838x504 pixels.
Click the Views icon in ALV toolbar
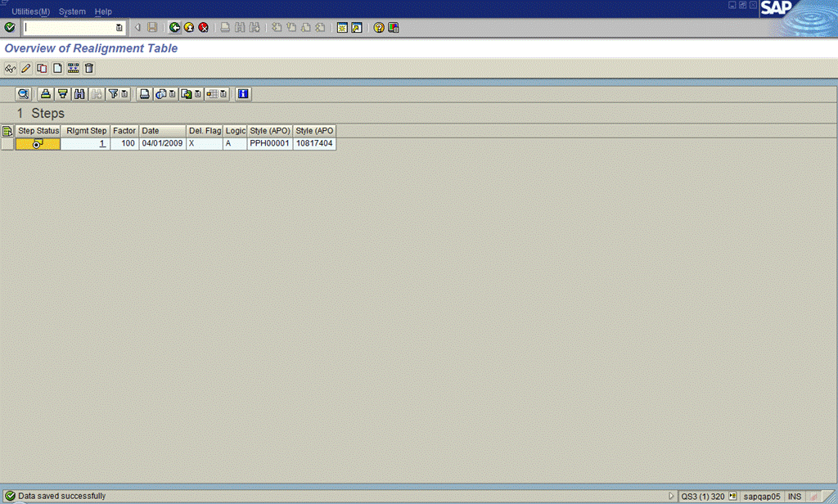161,94
